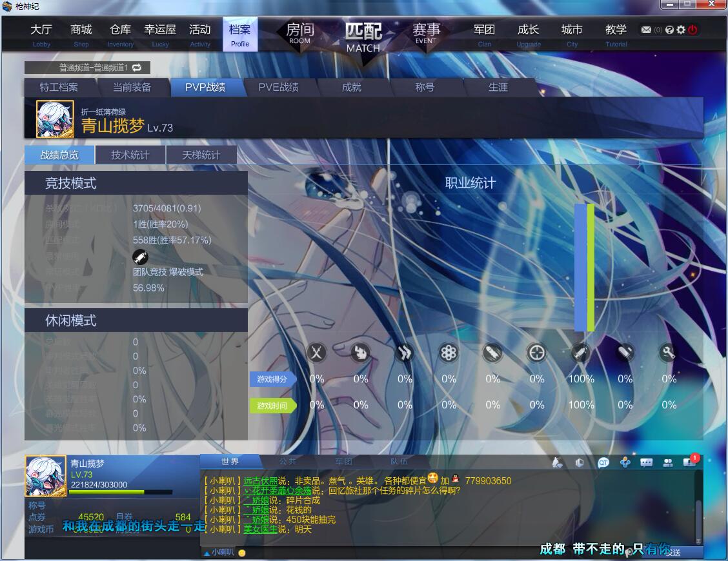Switch chat to the 军团 tab

pyautogui.click(x=343, y=462)
